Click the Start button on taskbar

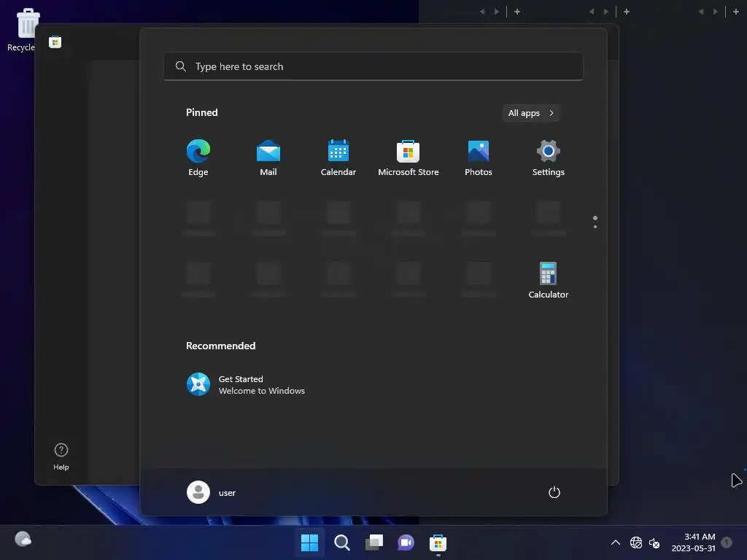pyautogui.click(x=309, y=542)
